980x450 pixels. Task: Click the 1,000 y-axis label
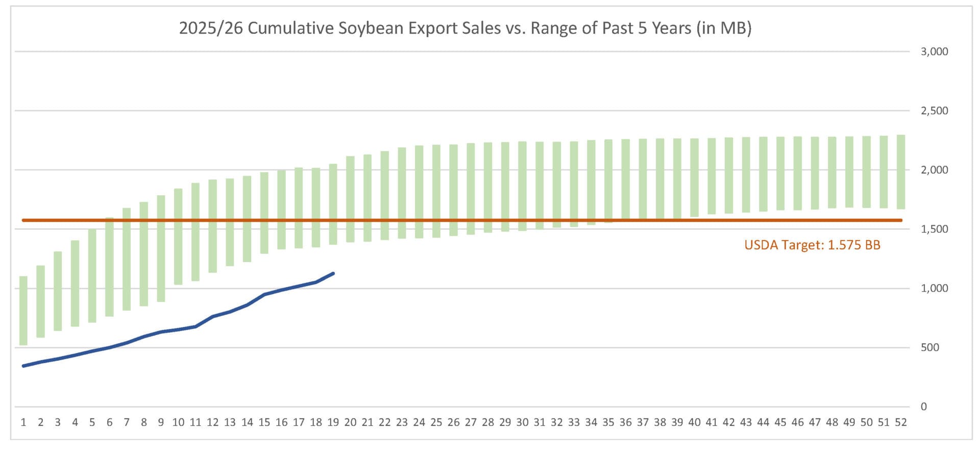pyautogui.click(x=934, y=289)
